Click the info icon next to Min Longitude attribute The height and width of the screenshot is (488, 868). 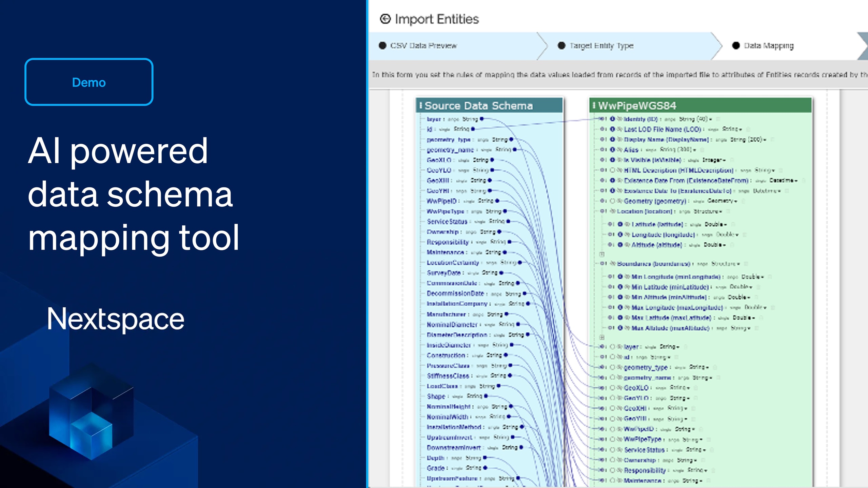(620, 277)
